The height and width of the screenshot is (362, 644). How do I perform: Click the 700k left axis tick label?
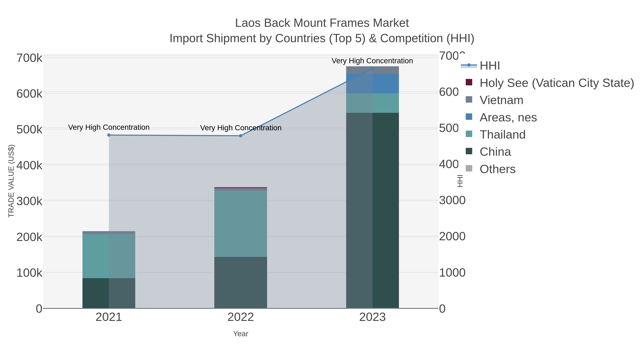click(30, 58)
